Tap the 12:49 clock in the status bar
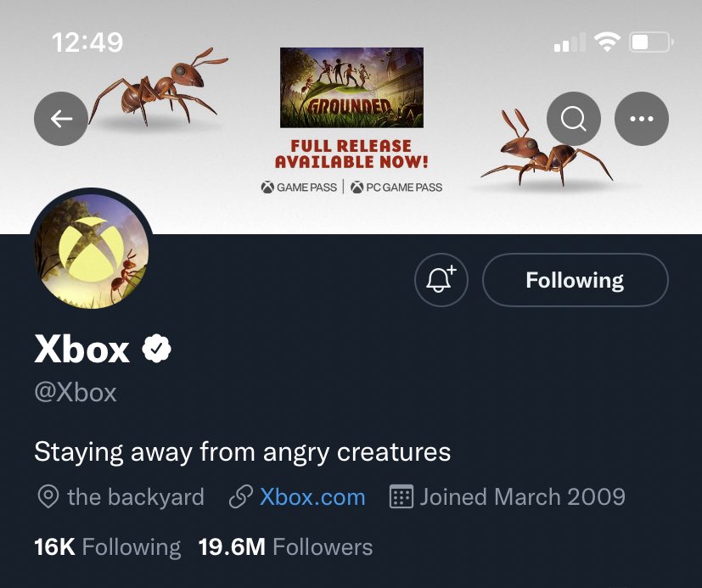The height and width of the screenshot is (588, 702). pyautogui.click(x=87, y=42)
